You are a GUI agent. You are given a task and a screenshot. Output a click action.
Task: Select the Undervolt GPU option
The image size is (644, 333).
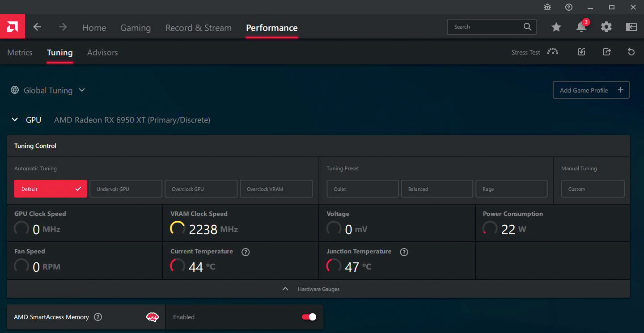[126, 189]
